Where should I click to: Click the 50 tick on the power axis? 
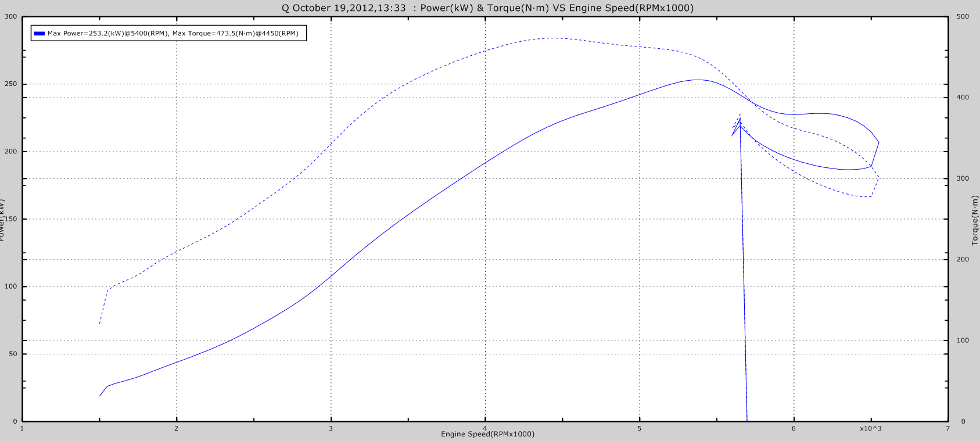click(13, 354)
